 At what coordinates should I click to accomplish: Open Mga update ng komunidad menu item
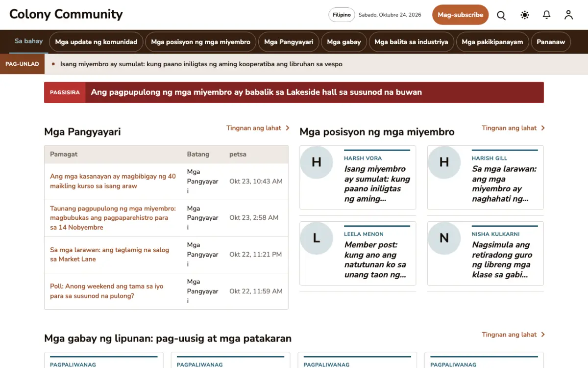[96, 42]
